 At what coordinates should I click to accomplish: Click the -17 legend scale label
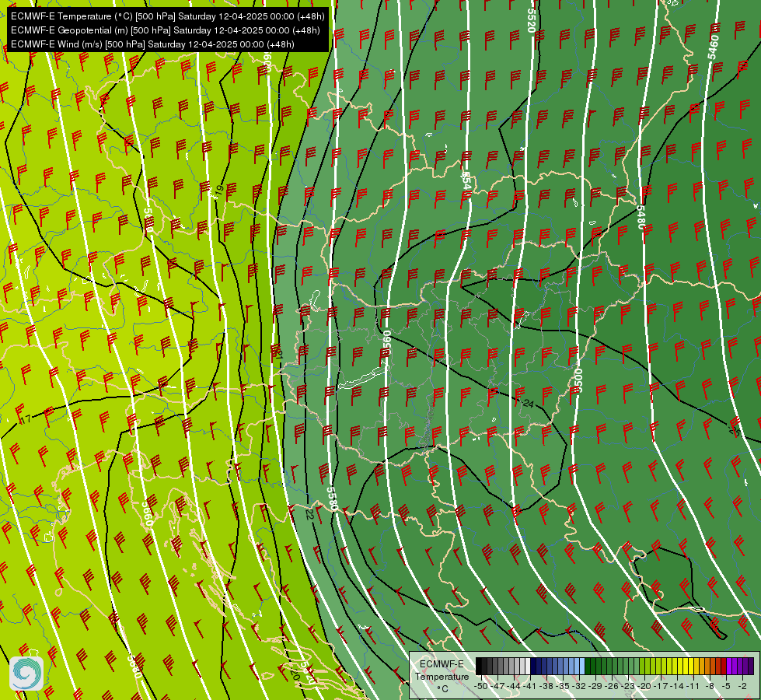pyautogui.click(x=661, y=686)
